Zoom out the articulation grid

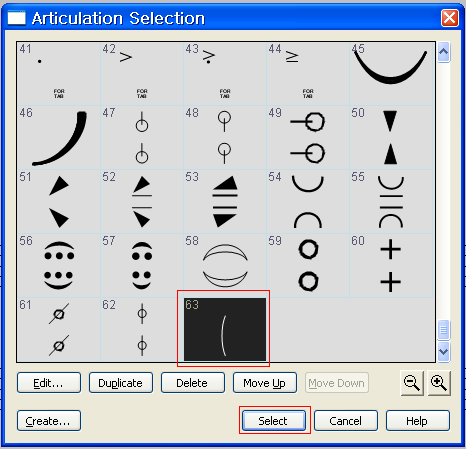coord(412,383)
